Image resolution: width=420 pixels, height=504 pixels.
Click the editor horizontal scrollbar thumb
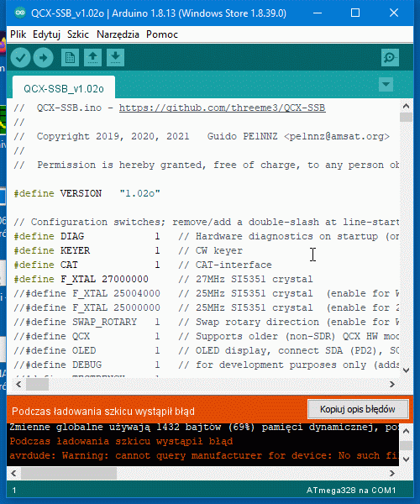point(37,384)
